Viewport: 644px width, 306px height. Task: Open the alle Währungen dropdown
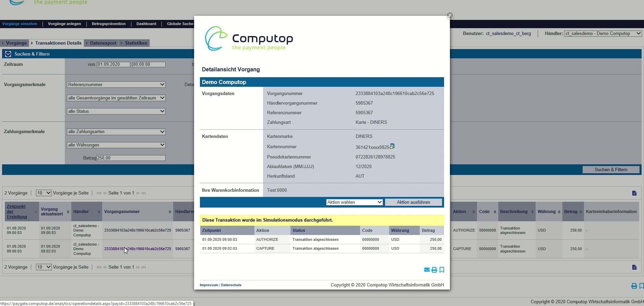[116, 145]
